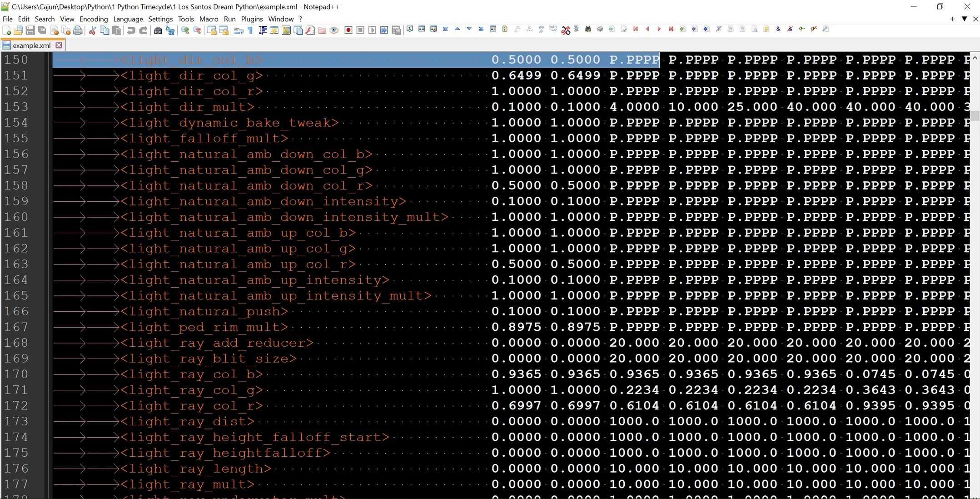Start macro recording with the red record button
Viewport: 980px width, 499px height.
pos(348,30)
